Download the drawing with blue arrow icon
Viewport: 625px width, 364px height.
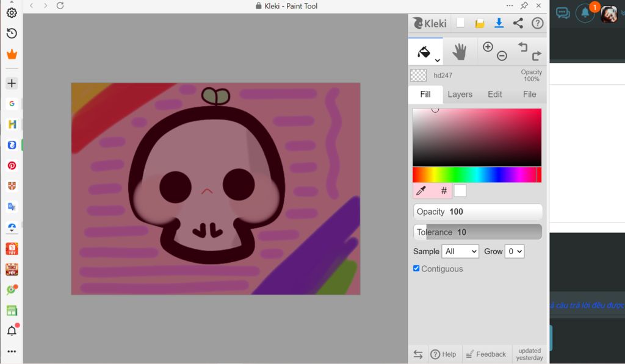499,23
